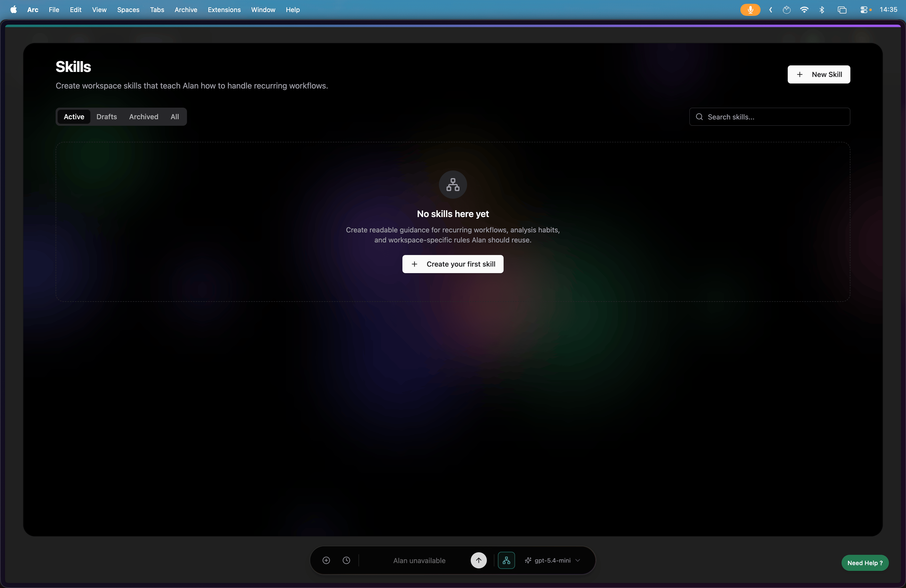Show the All skills tab

(175, 117)
